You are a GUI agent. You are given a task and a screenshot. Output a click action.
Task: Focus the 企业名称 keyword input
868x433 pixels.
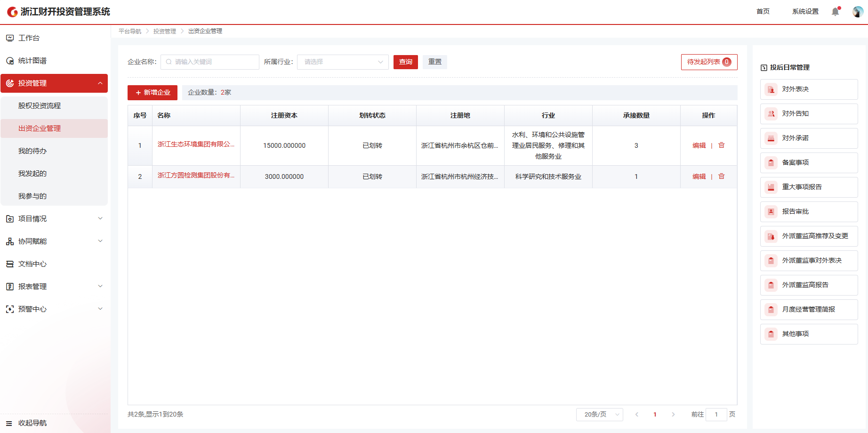click(210, 62)
